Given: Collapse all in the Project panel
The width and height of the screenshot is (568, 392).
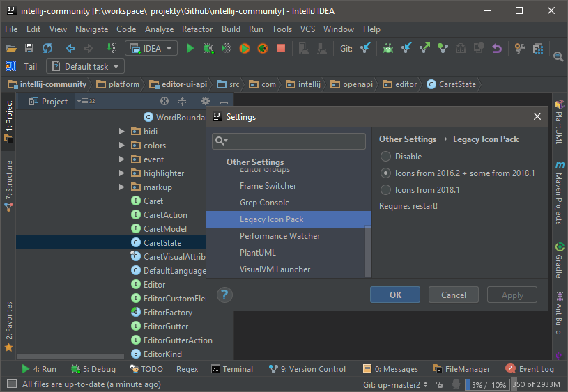Looking at the screenshot, I should tap(182, 102).
